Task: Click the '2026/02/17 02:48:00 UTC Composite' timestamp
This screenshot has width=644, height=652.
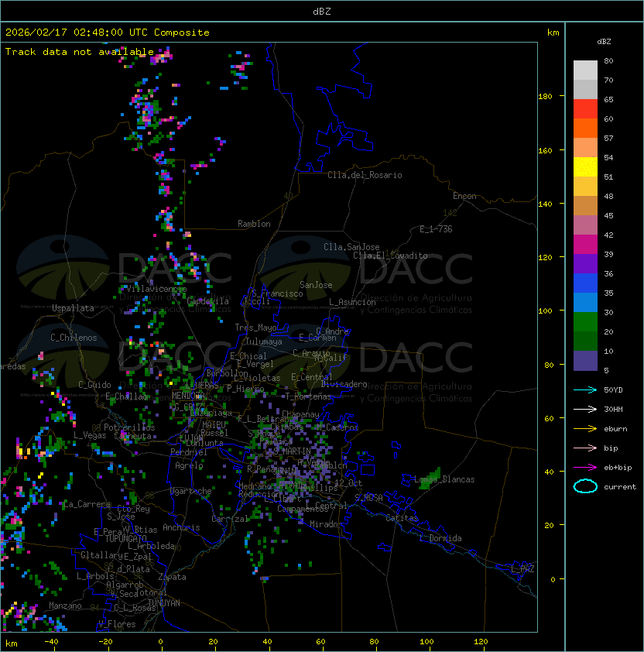Action: pos(108,32)
